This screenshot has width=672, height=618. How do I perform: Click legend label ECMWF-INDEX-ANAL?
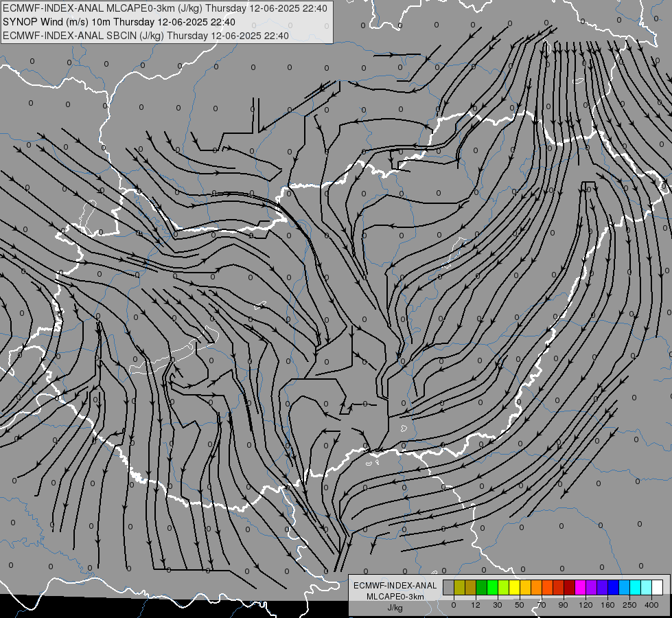(x=395, y=586)
